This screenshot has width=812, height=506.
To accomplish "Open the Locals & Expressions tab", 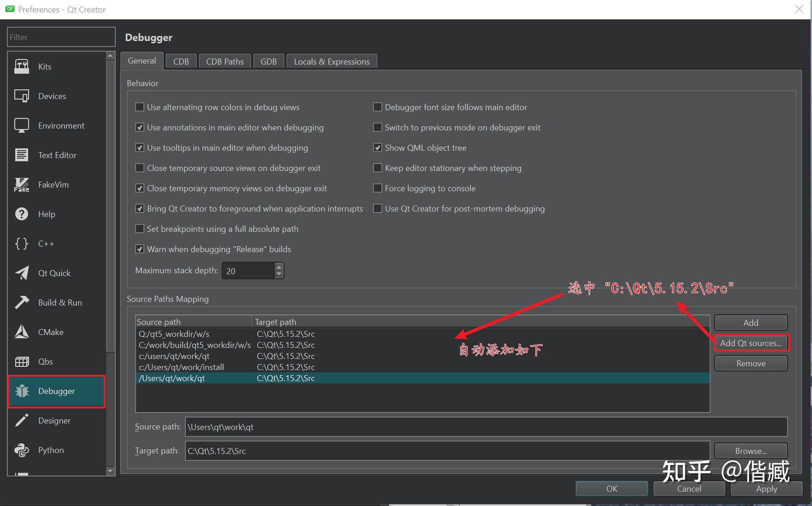I will click(x=332, y=62).
